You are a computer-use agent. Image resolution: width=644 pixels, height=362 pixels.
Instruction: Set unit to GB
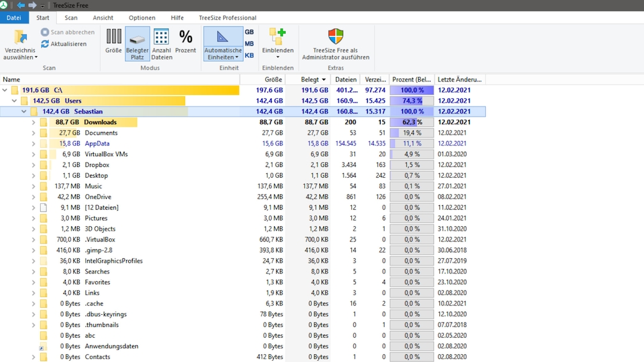click(x=249, y=32)
